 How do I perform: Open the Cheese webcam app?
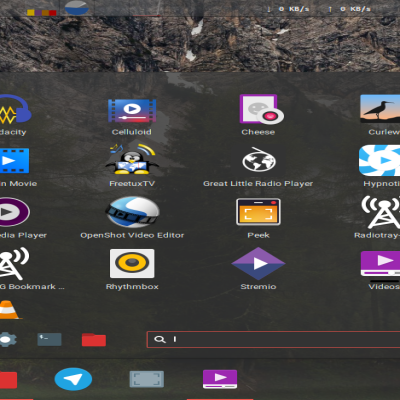coord(261,109)
